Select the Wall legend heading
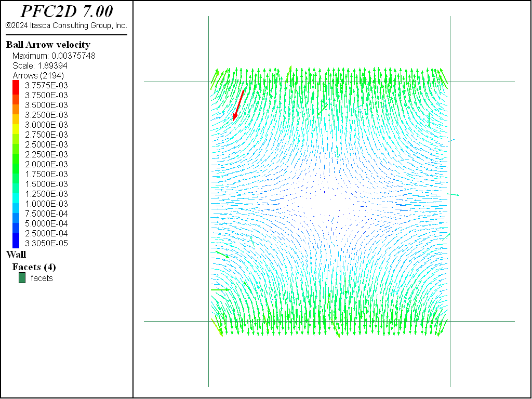 point(16,255)
